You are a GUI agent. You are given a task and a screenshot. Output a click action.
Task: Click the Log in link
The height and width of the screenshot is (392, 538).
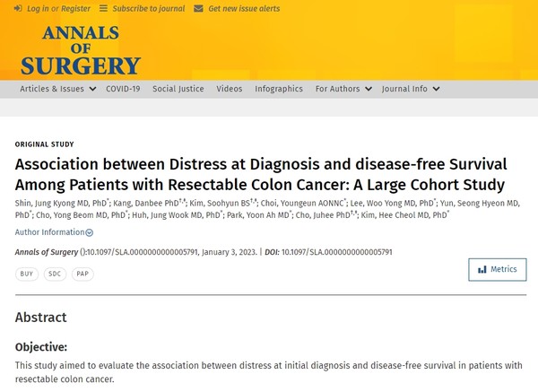click(x=38, y=9)
